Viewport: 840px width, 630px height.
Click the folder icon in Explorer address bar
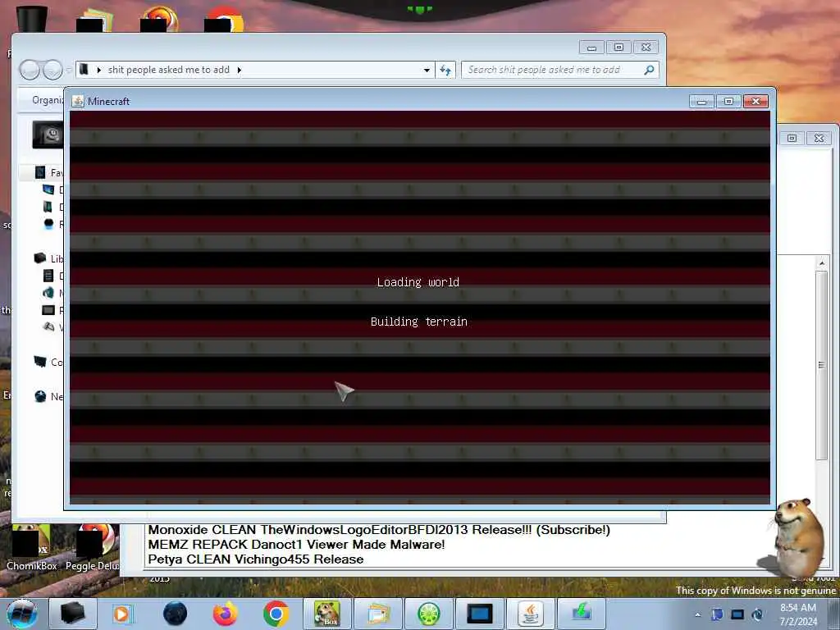(84, 70)
